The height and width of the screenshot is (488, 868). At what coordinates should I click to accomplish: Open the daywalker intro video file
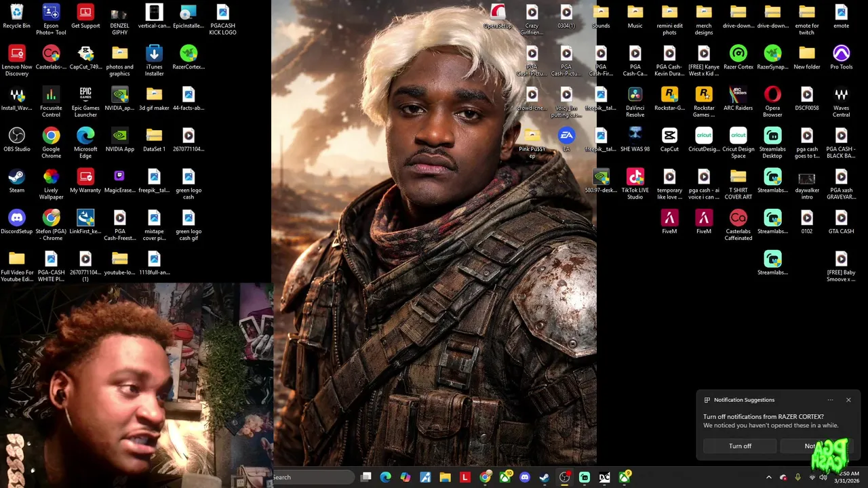tap(807, 184)
